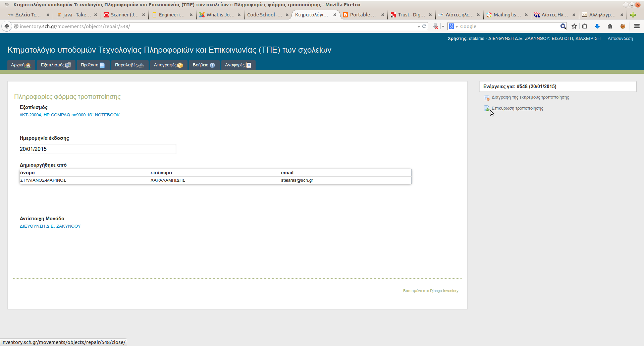Click the Firefox window menu button in title bar
Viewport: 644px width, 346px height.
pos(7,4)
